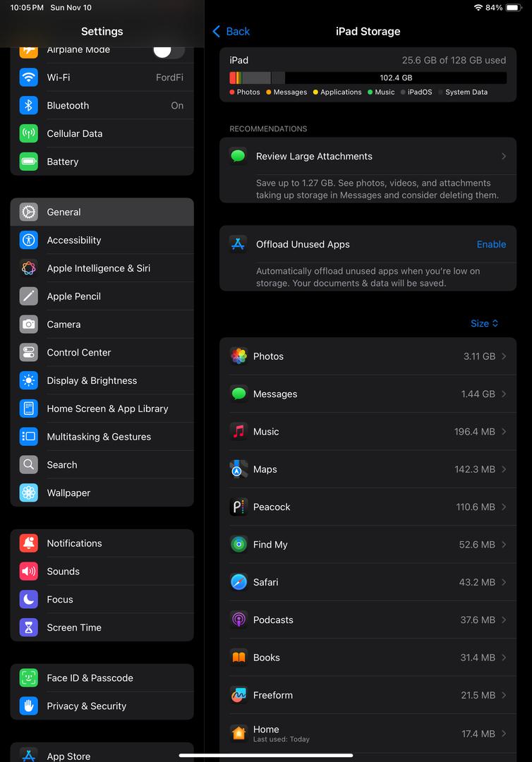
Task: Tap the storage bar's 102.4 GB free space
Action: (396, 78)
